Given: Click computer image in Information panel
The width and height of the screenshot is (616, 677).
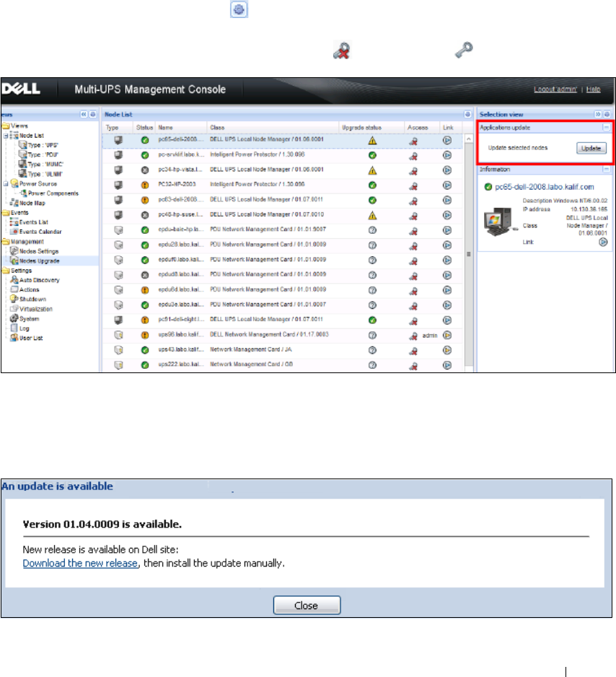Looking at the screenshot, I should coord(501,222).
